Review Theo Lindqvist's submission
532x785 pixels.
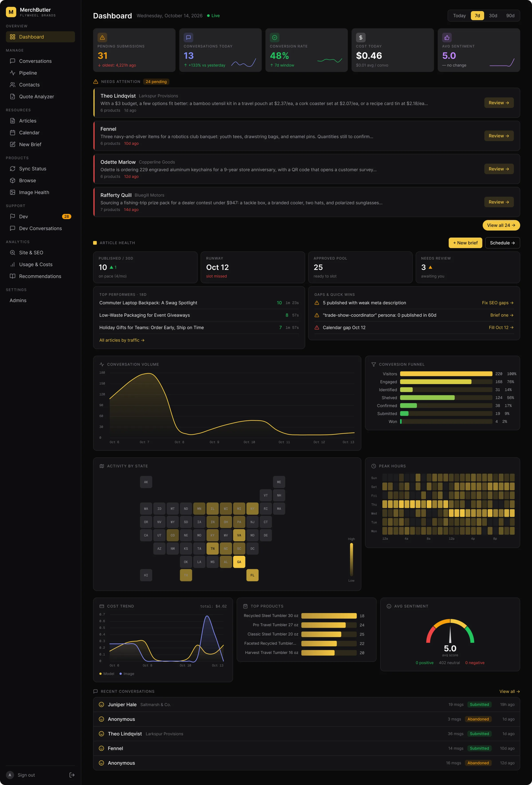coord(499,103)
